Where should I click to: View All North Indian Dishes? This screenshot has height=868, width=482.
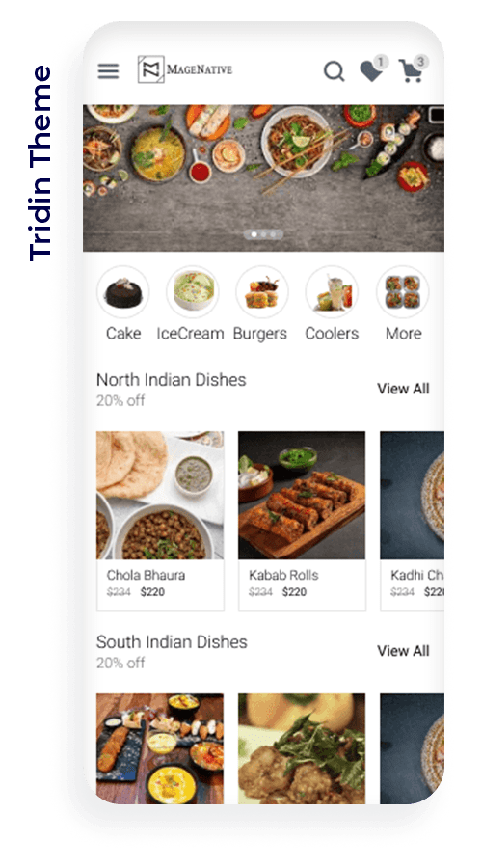click(403, 389)
